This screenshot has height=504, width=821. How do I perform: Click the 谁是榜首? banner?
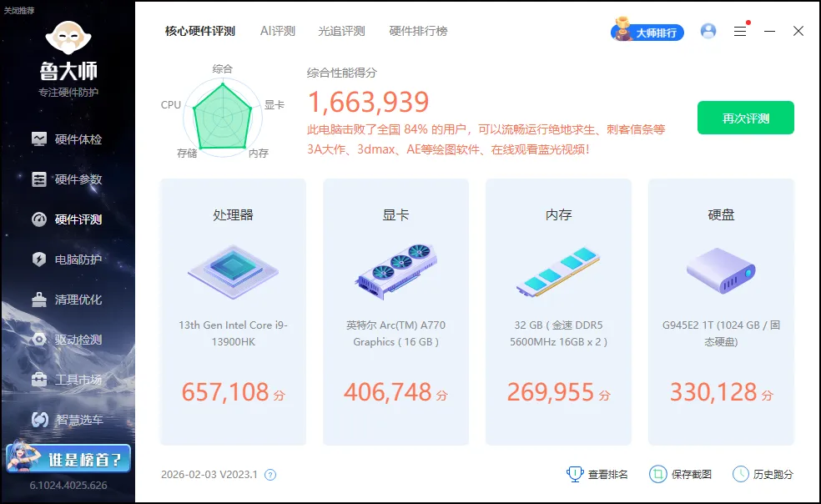point(68,457)
